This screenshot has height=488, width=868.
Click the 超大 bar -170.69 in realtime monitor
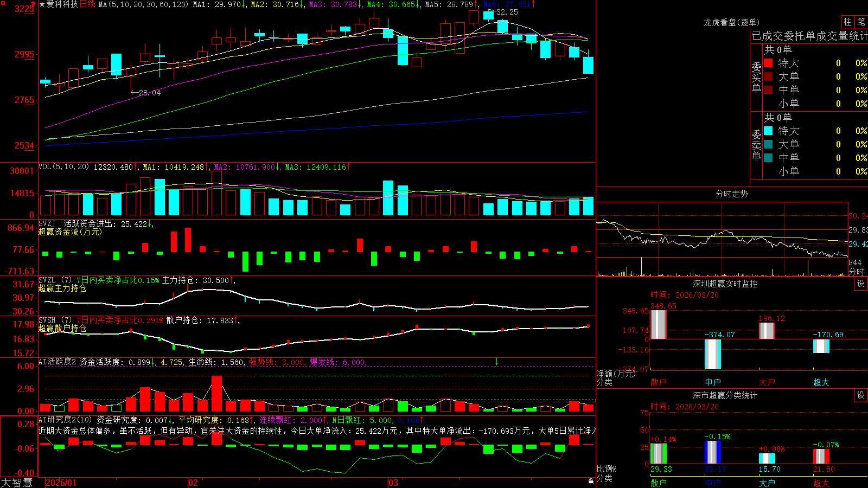821,346
